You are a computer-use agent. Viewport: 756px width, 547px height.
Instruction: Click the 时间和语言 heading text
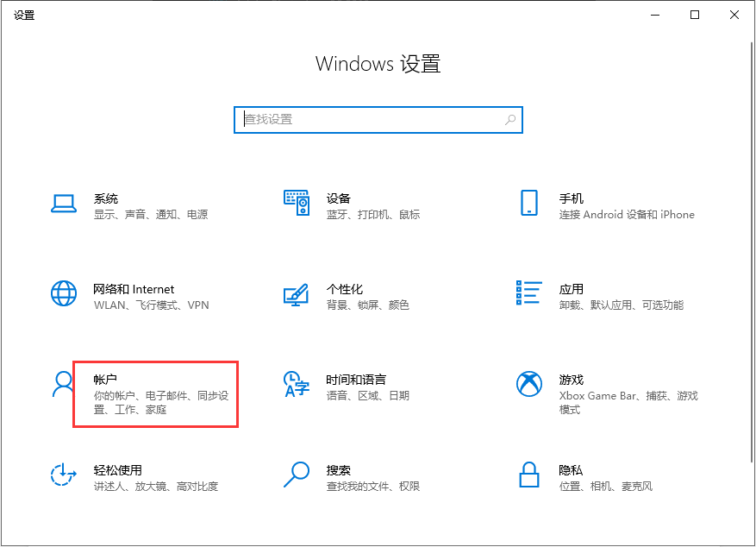tap(356, 380)
